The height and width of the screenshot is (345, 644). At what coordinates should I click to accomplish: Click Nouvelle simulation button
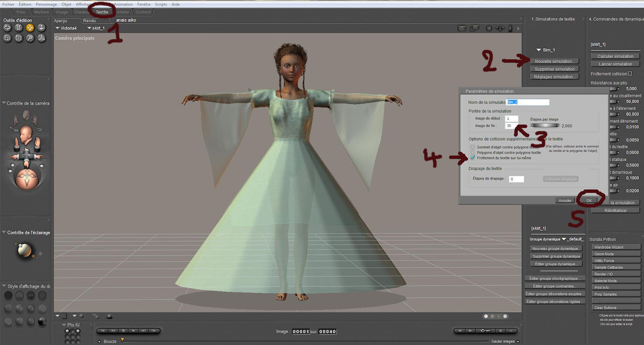tap(554, 61)
